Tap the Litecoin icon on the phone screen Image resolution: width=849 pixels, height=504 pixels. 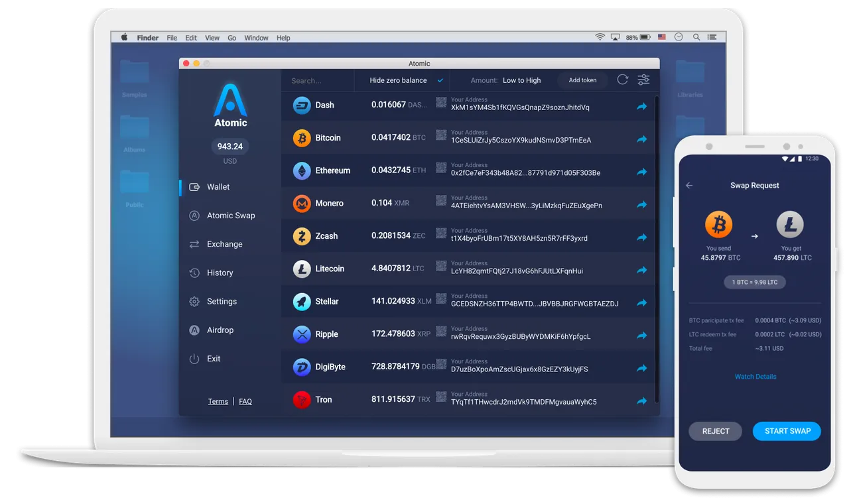[x=790, y=225]
